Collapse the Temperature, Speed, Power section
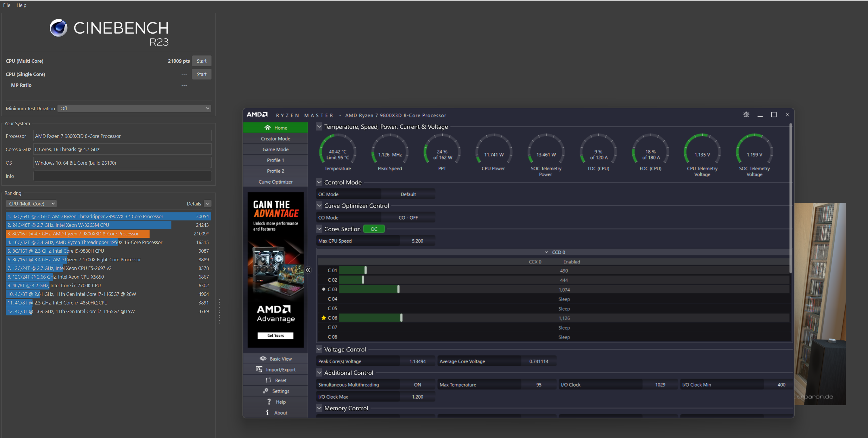Screen dimensions: 868x438 (x=319, y=126)
